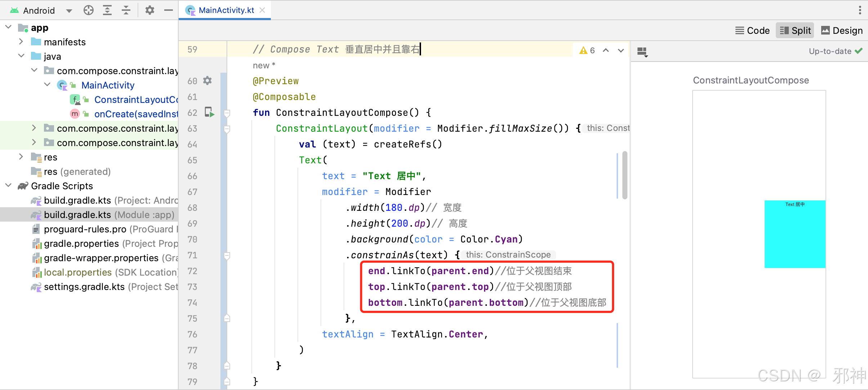Click the @Composable annotation
The width and height of the screenshot is (868, 390).
[285, 97]
